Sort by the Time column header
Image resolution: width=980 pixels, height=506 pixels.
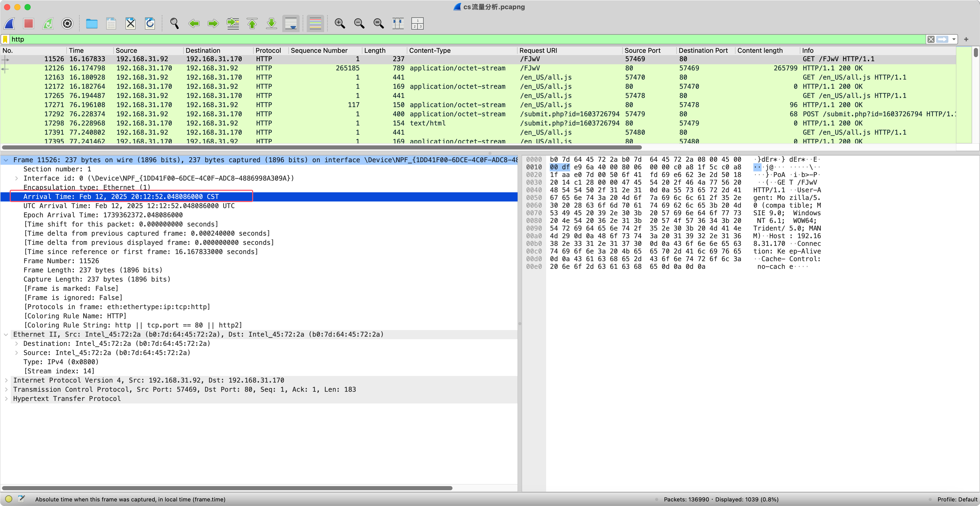click(90, 50)
